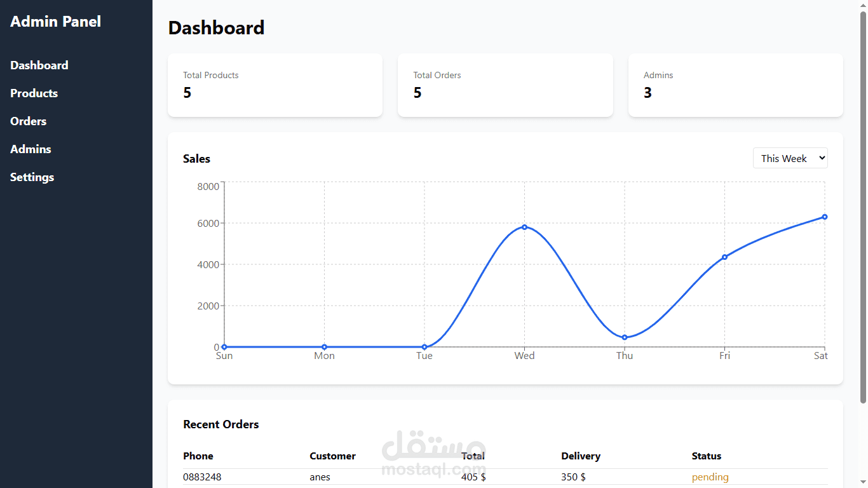Click the Tue data point on chart
Image resolution: width=868 pixels, height=488 pixels.
pos(424,347)
